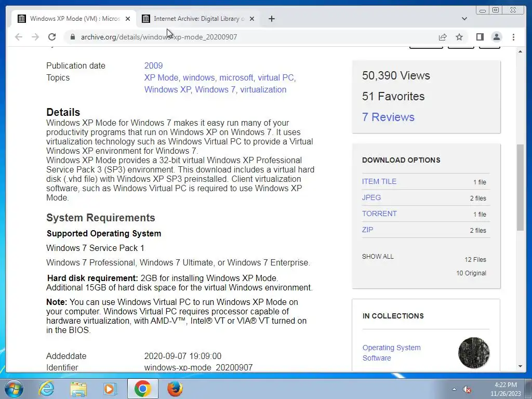
Task: Switch to the Windows XP Mode (VM) tab
Action: (x=74, y=19)
